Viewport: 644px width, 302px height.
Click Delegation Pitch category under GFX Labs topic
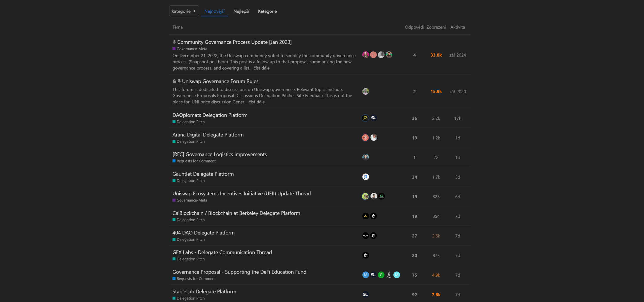click(x=189, y=259)
